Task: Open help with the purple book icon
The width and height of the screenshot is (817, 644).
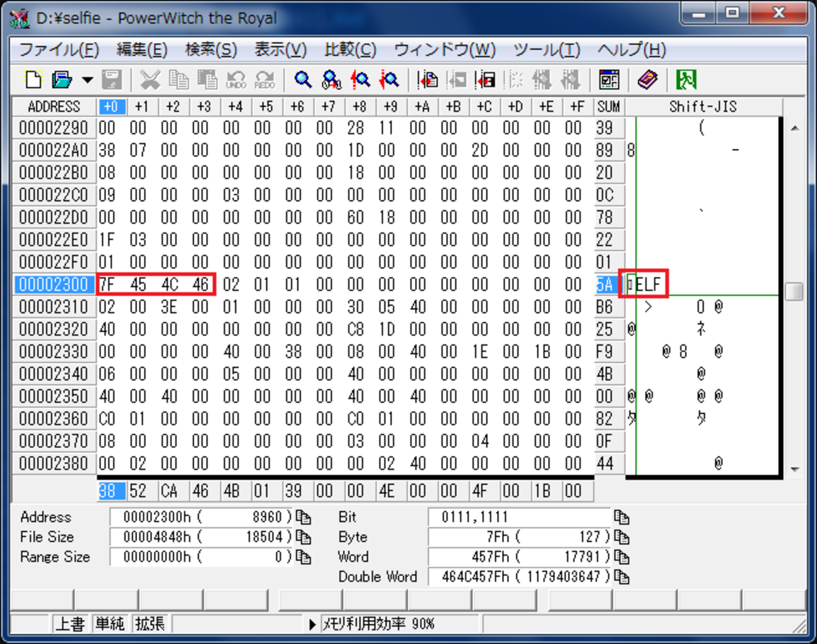Action: (647, 80)
